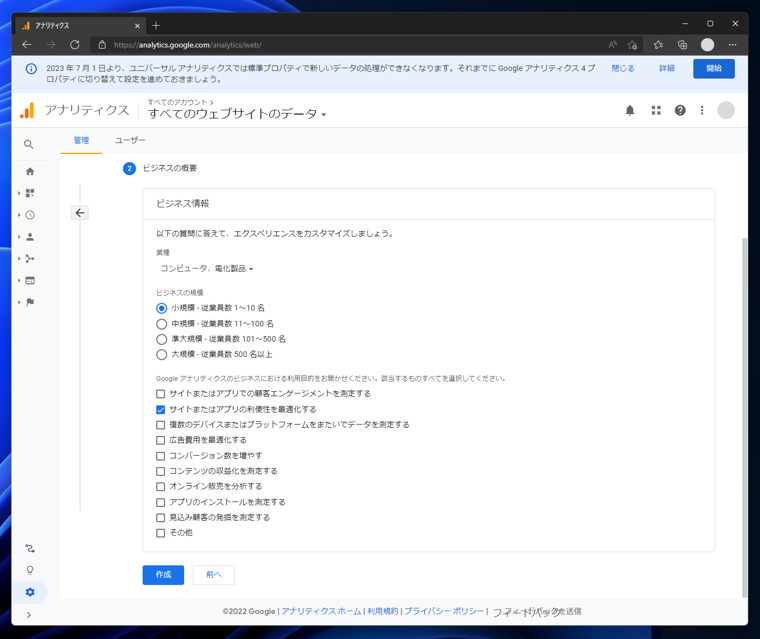Check the 複数のデバイス data measurement checkbox

pos(160,425)
